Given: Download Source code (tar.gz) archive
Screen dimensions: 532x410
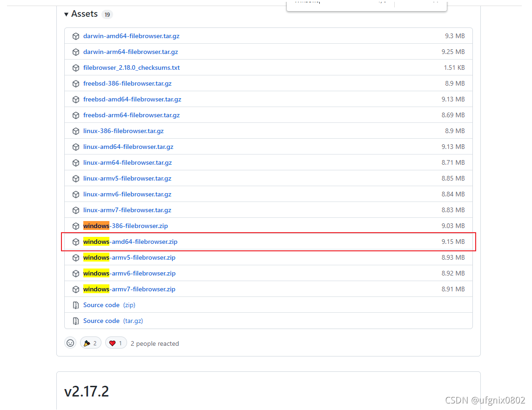Looking at the screenshot, I should pos(113,321).
